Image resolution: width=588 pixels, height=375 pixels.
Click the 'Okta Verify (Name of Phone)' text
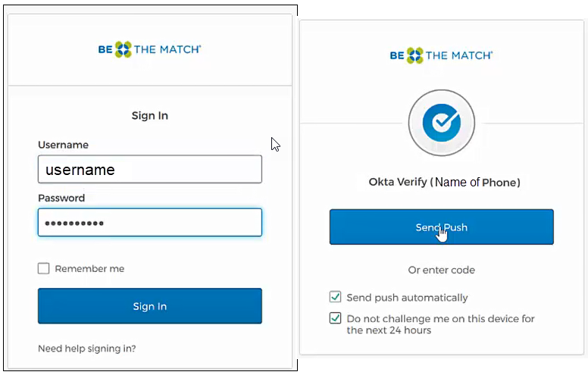point(444,183)
